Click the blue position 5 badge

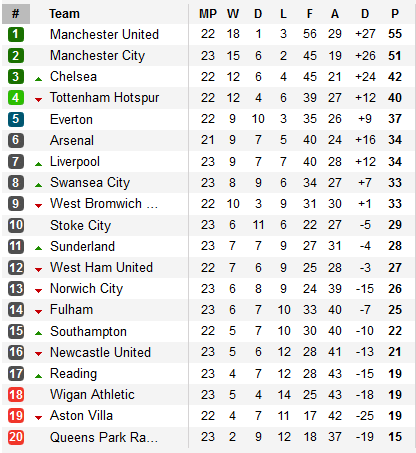tap(16, 119)
